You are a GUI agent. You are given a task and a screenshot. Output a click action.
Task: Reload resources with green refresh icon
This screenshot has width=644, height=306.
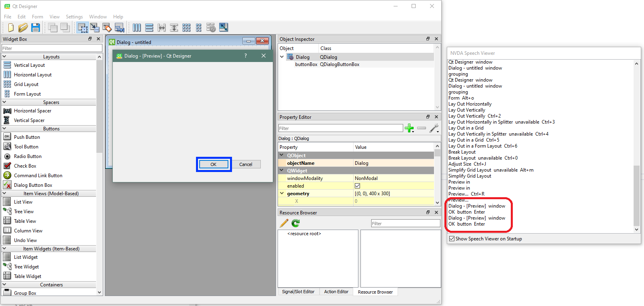coord(296,223)
